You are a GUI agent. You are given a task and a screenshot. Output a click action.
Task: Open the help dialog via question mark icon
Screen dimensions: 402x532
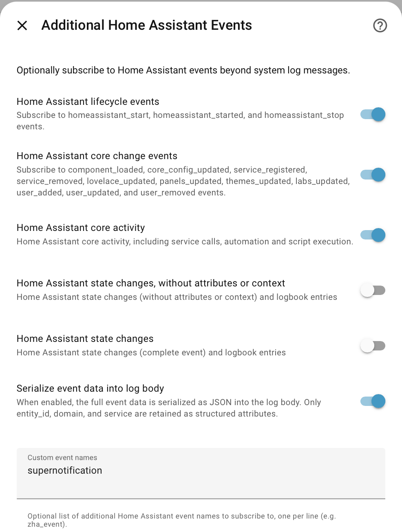coord(380,25)
